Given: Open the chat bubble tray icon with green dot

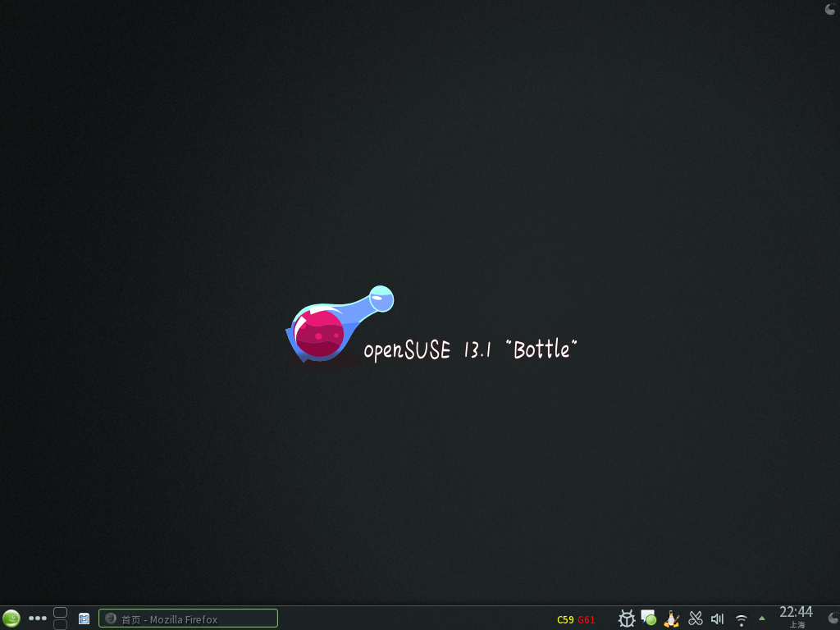Looking at the screenshot, I should (x=649, y=619).
